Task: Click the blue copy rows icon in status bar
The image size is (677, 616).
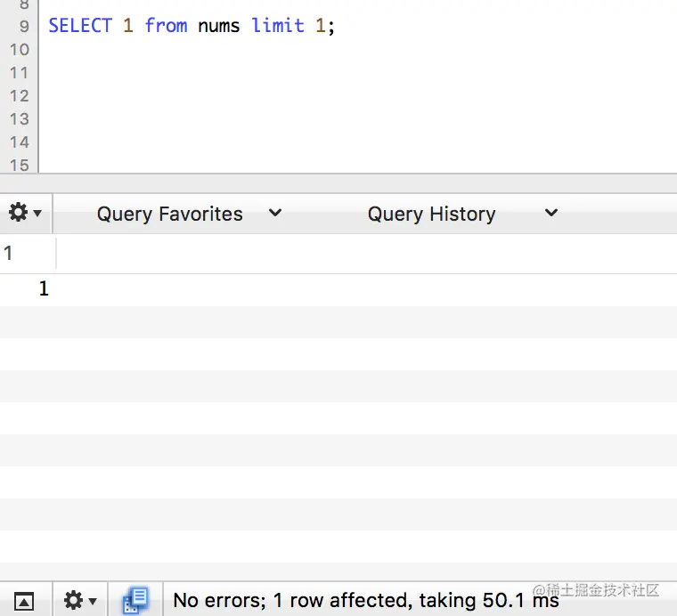Action: (x=136, y=600)
